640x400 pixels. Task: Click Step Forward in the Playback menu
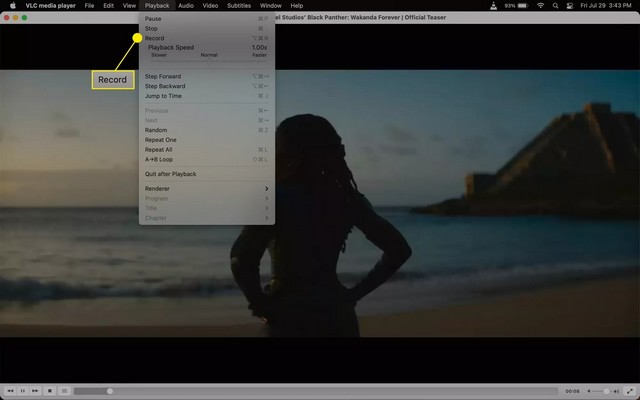click(x=163, y=76)
